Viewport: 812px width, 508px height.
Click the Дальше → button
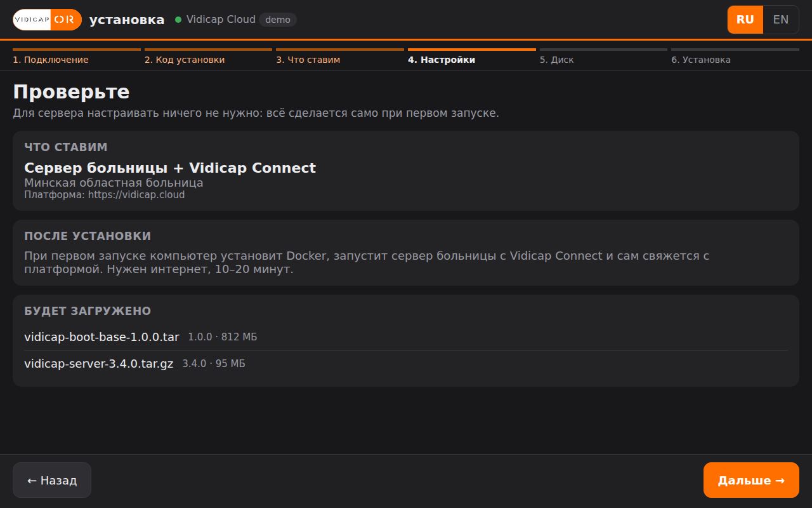(x=751, y=480)
